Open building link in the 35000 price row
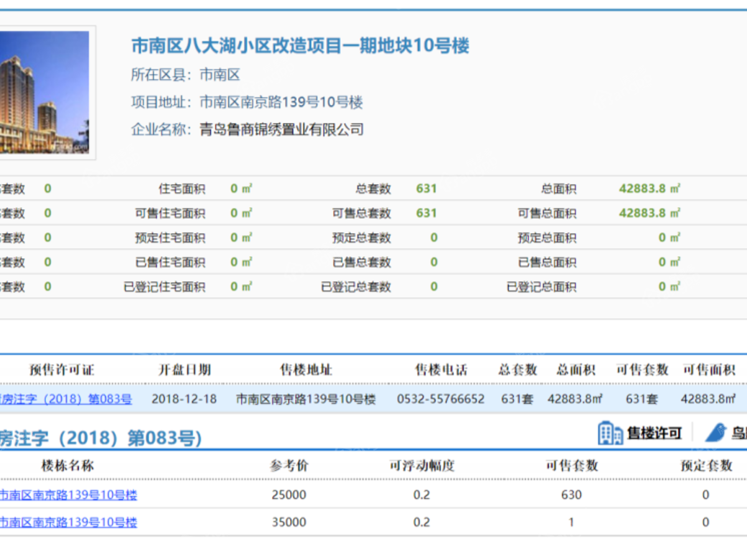 pyautogui.click(x=68, y=523)
